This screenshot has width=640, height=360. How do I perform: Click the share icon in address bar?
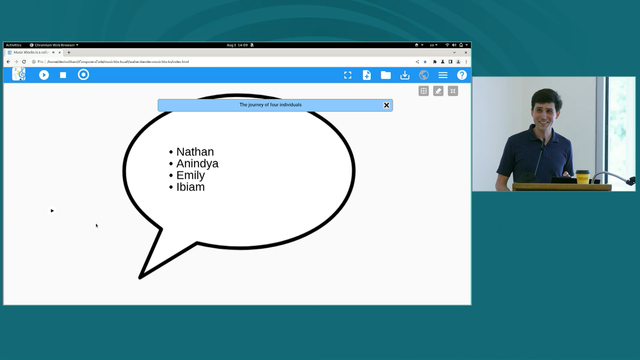point(417,62)
